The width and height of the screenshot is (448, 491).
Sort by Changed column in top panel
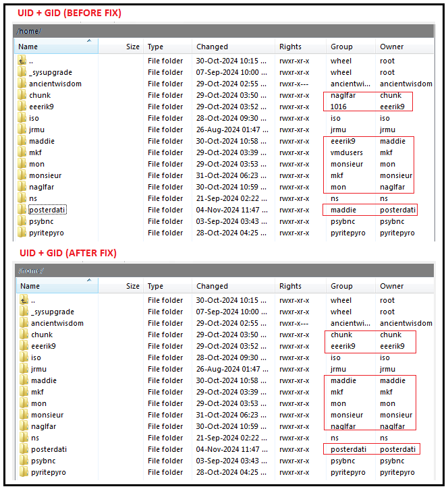pos(212,47)
